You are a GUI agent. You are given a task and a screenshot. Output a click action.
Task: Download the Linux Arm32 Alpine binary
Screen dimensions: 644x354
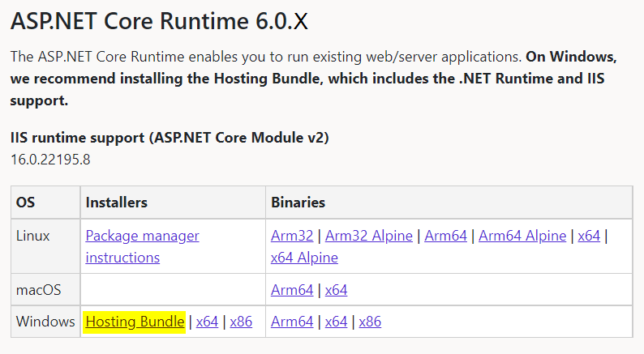click(369, 236)
